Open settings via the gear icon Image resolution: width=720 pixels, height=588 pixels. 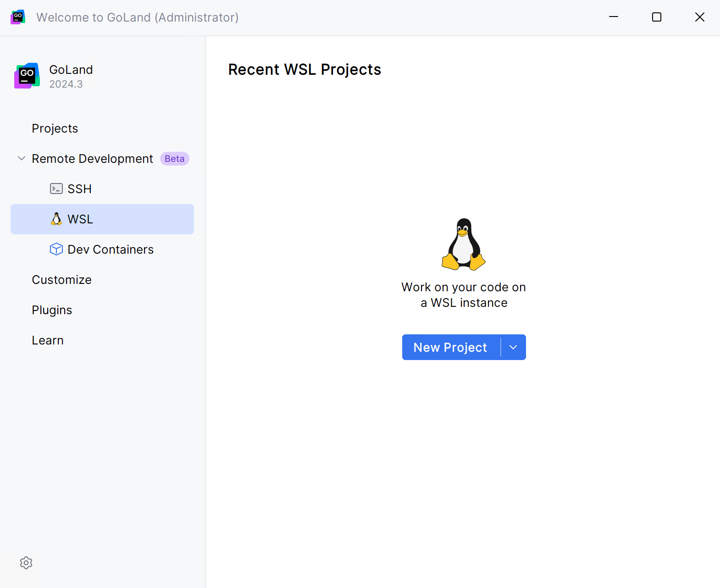(26, 563)
